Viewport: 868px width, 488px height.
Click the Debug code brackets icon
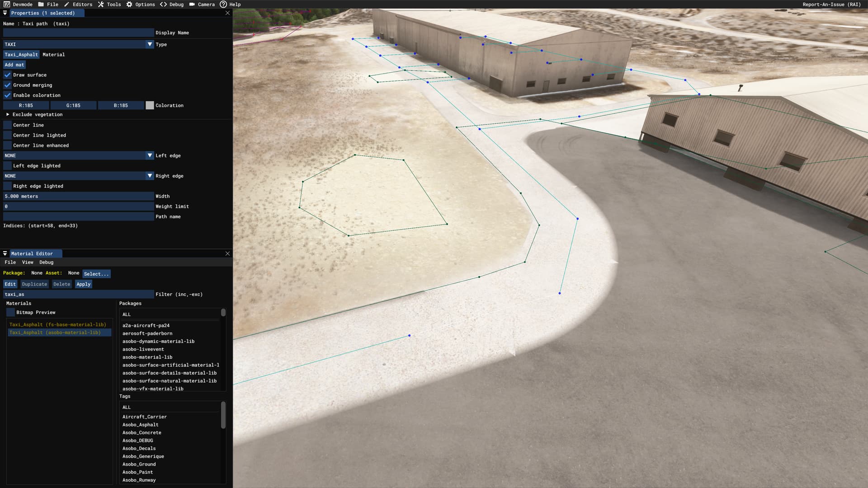coord(163,5)
